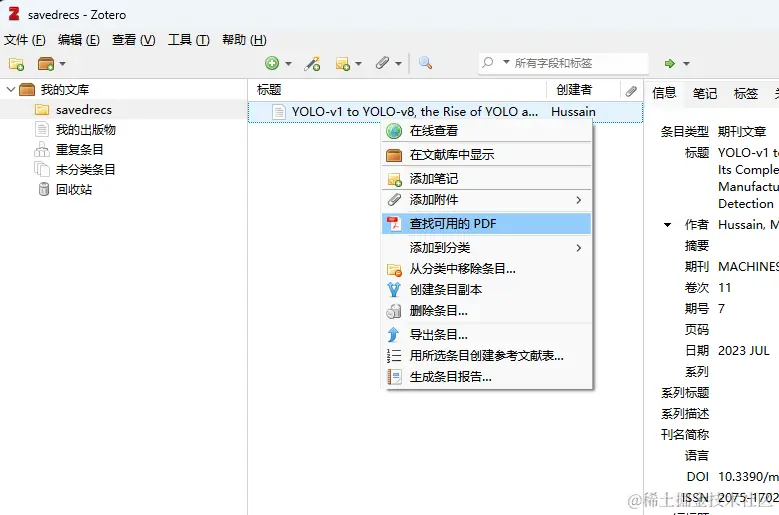This screenshot has height=515, width=779.
Task: Click the 摘要 abstract field label
Action: (697, 246)
